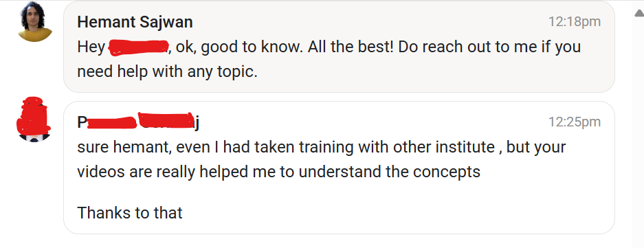Click the red-scribbled name after "Hey"

139,47
